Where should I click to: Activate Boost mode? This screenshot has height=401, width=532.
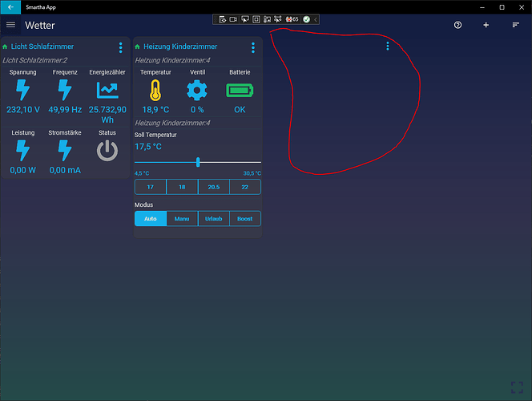pos(245,219)
